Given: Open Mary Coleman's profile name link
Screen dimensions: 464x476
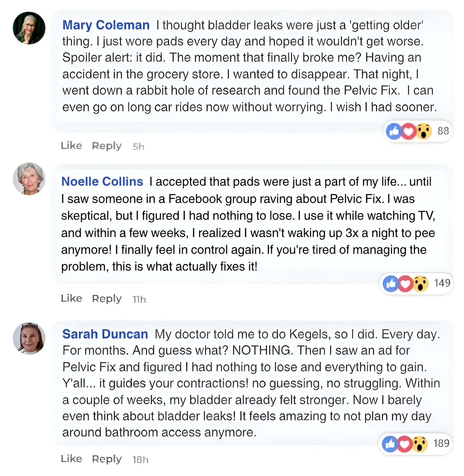Looking at the screenshot, I should tap(106, 25).
